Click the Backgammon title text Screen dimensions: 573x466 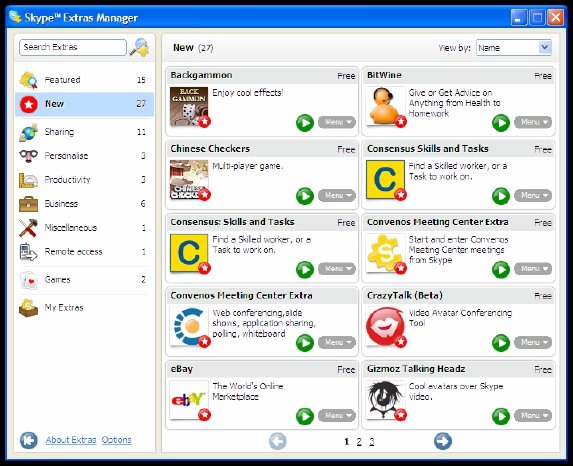coord(201,75)
